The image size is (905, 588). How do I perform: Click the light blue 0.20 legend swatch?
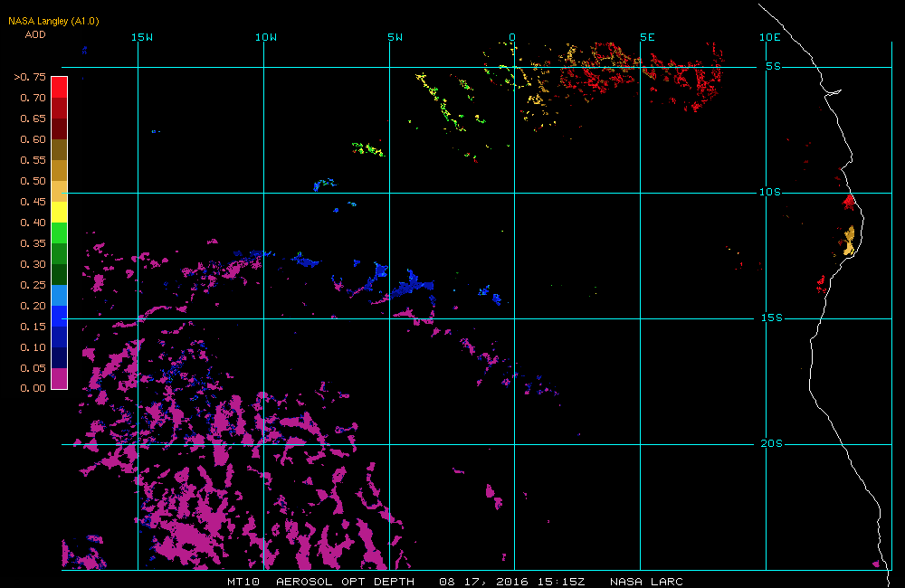point(60,295)
